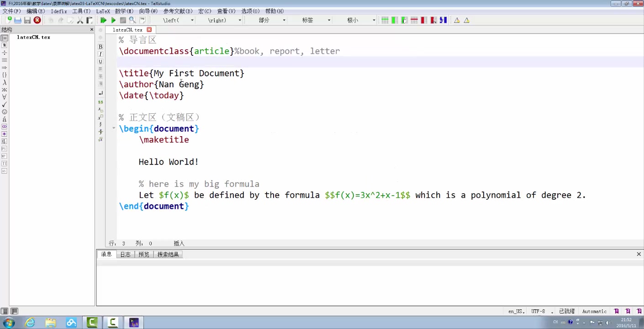Open Internet Explorer from the taskbar
Viewport: 644px width, 329px height.
30,323
